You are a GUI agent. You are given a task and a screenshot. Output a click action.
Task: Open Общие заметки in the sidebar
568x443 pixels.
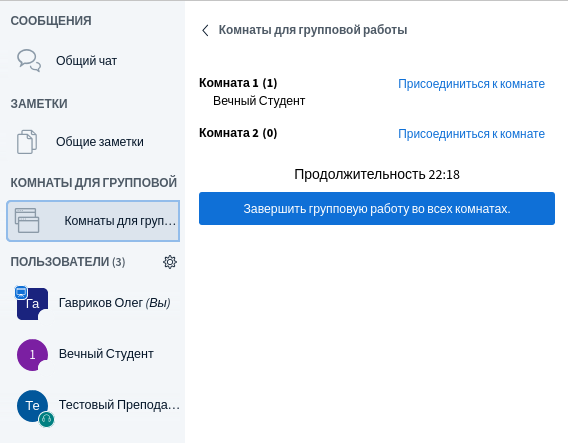(93, 142)
